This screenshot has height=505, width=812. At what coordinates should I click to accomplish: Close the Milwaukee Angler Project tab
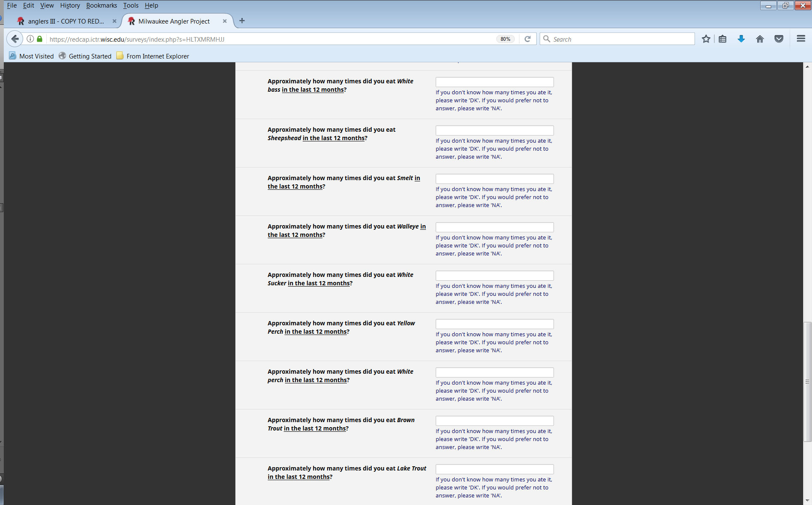225,21
